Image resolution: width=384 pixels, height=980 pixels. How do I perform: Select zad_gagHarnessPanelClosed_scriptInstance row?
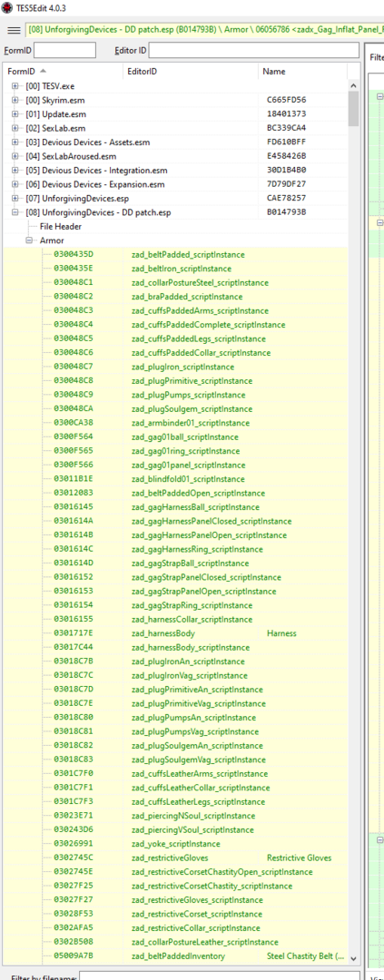[x=175, y=521]
